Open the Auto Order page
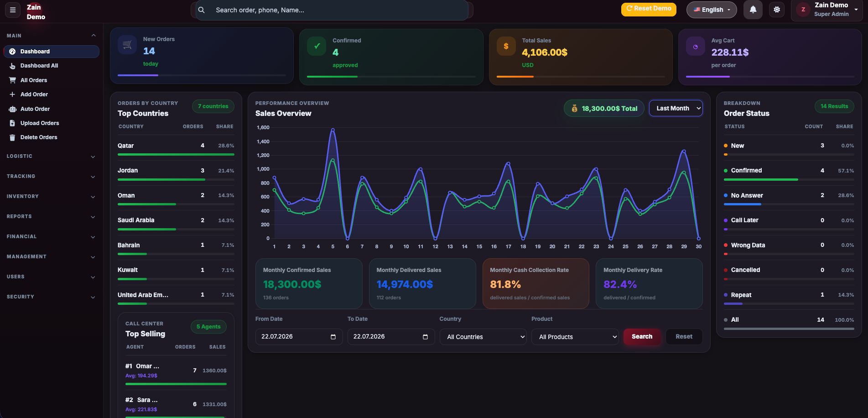Image resolution: width=868 pixels, height=418 pixels. point(51,109)
